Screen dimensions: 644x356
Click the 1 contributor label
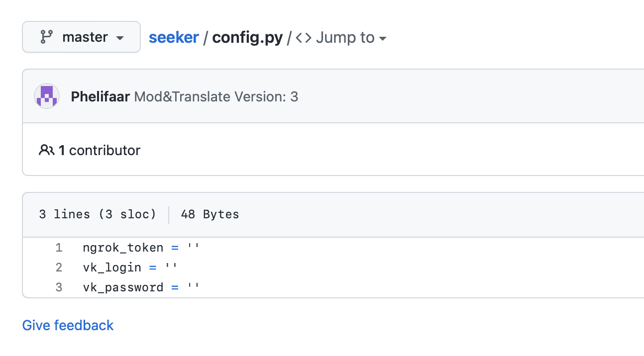(100, 150)
